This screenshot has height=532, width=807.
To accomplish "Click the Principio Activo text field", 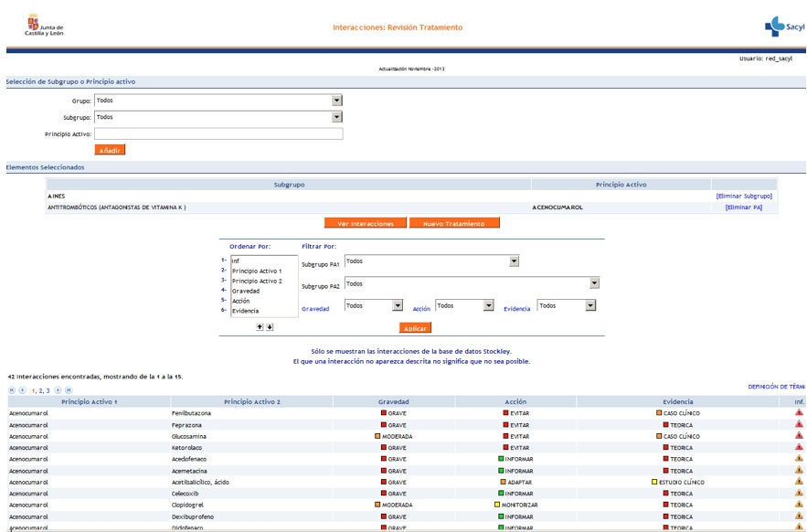I will (x=218, y=133).
